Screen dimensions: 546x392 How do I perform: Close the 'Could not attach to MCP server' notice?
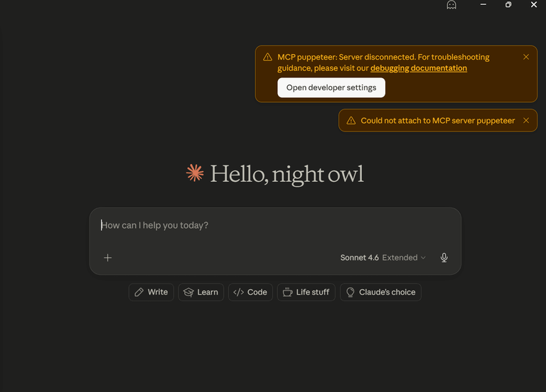tap(526, 120)
